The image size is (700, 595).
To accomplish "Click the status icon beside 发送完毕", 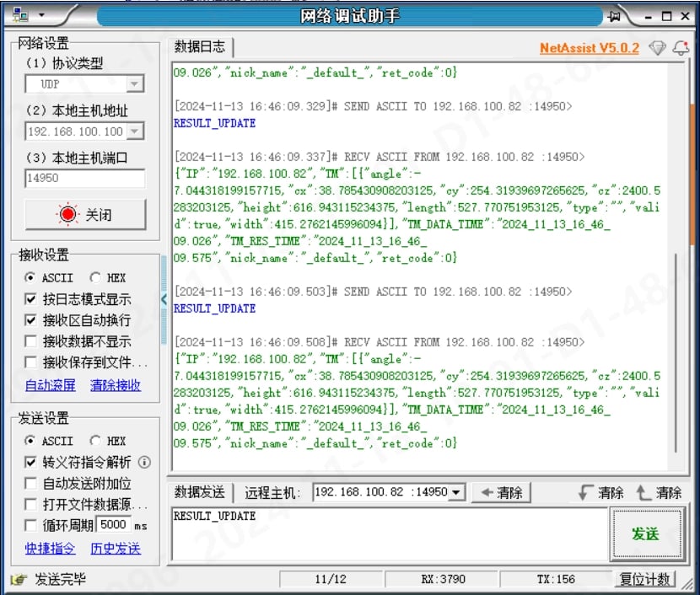I will tap(19, 579).
